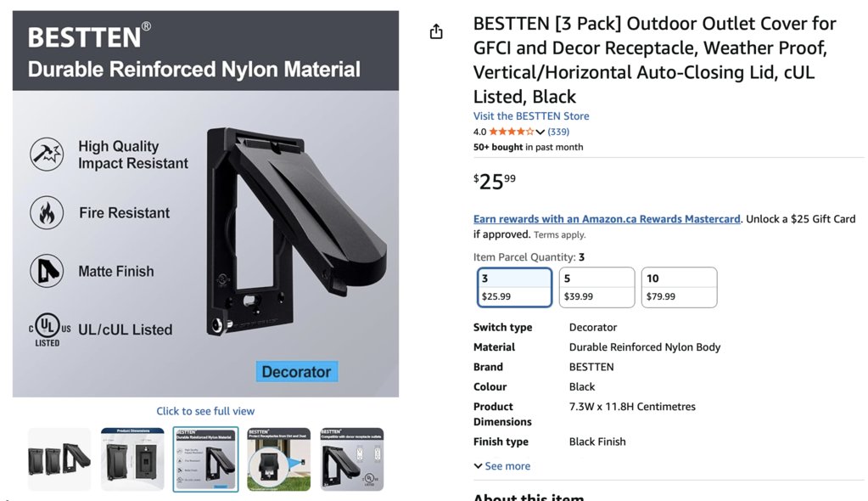
Task: Click the star rating icons
Action: click(512, 132)
